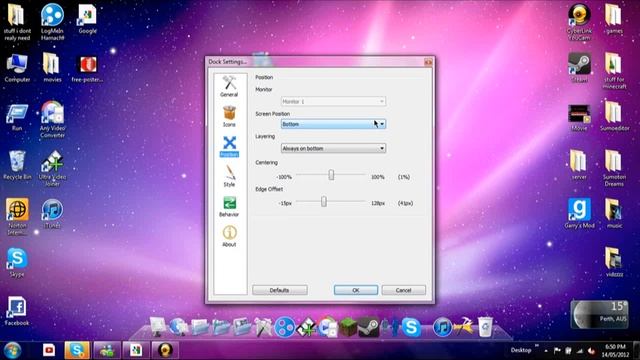This screenshot has height=360, width=640.
Task: Click the crossed tools icon in the dock
Action: (x=264, y=327)
